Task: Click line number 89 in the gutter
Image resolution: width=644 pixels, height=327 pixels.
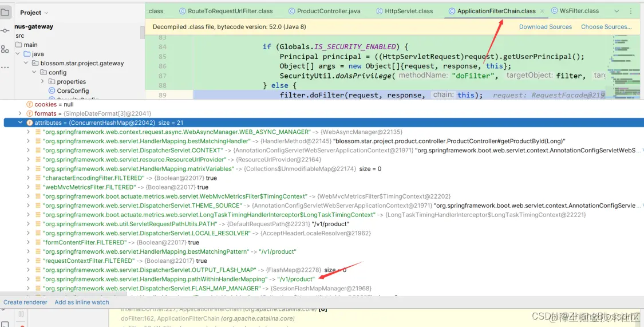Action: point(163,95)
